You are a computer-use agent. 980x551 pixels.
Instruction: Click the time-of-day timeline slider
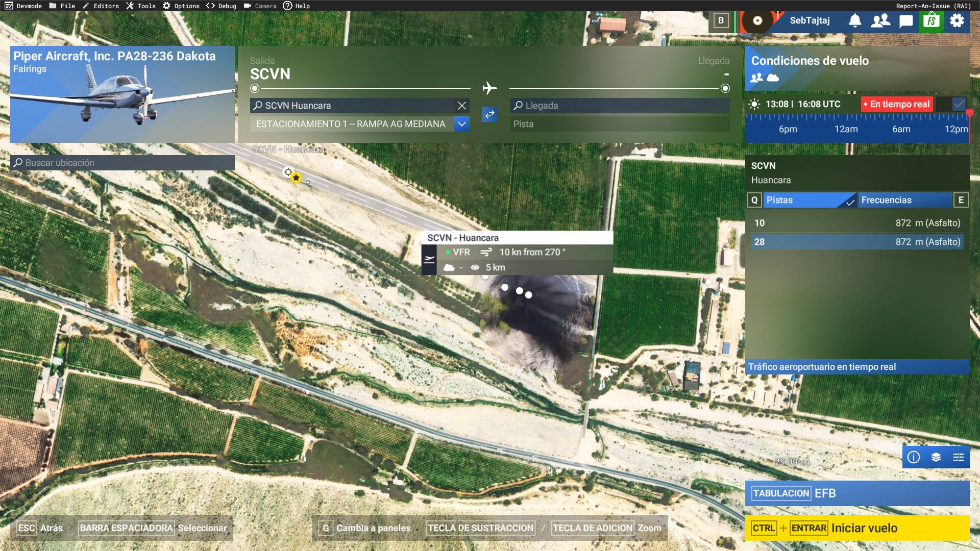click(857, 125)
